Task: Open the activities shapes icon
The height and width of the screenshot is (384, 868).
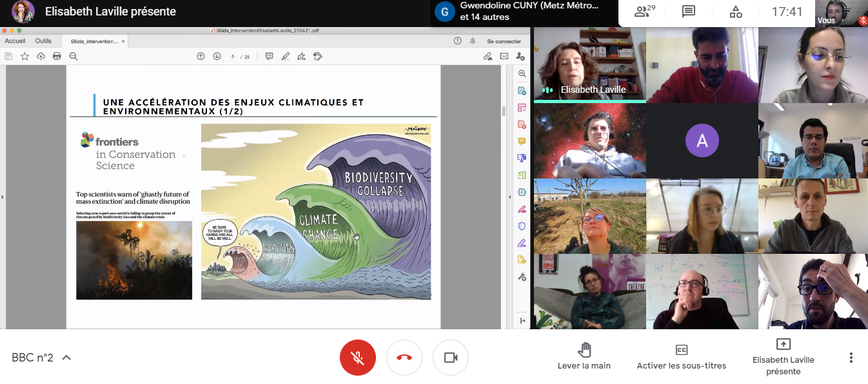Action: (735, 12)
